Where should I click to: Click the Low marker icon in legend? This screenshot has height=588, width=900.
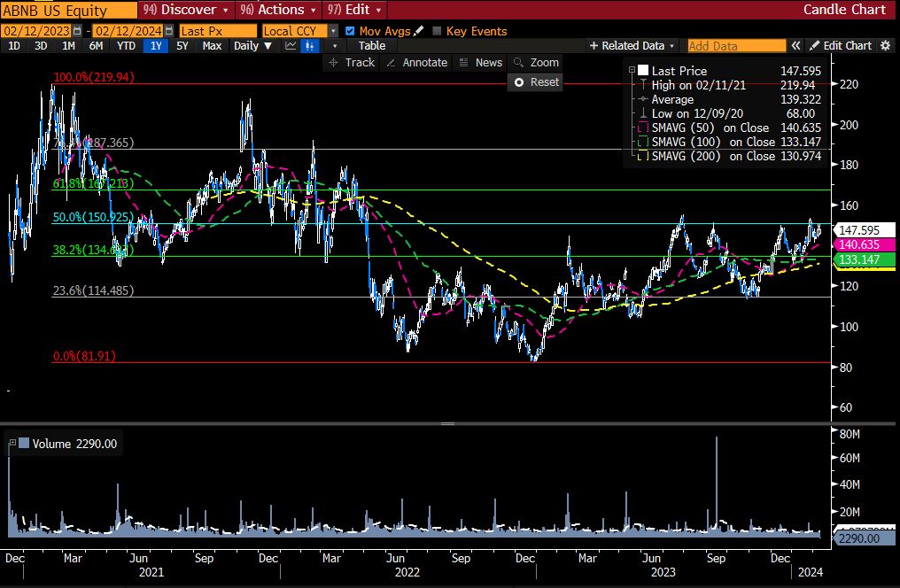pyautogui.click(x=643, y=113)
